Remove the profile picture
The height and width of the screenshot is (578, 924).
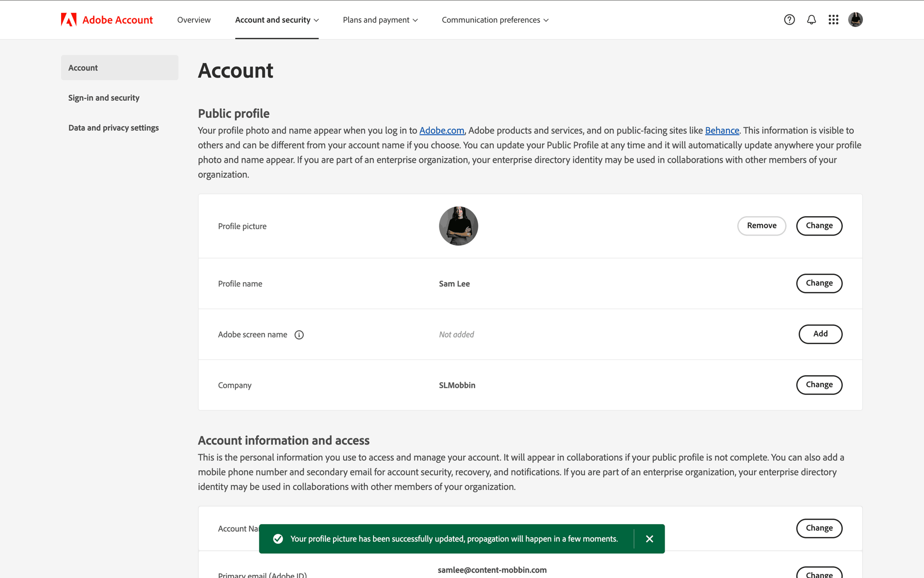pyautogui.click(x=761, y=226)
